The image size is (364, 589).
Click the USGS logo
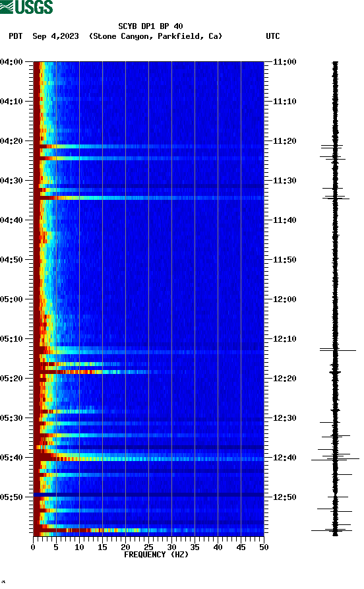tap(26, 7)
